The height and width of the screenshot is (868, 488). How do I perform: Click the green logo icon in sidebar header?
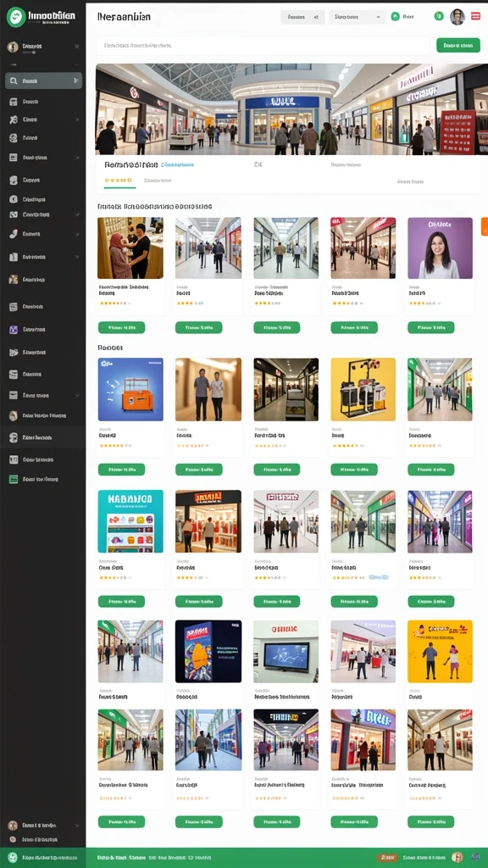coord(16,17)
